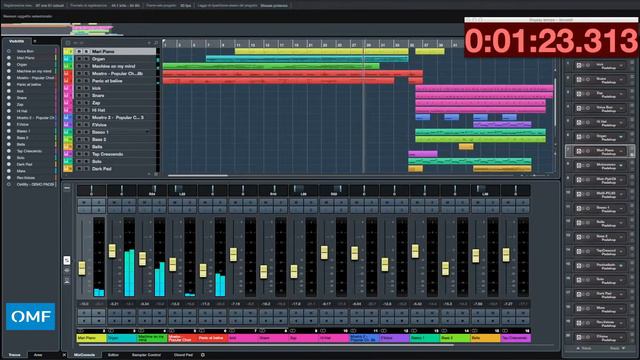
Task: Switch to the Editor tab
Action: pyautogui.click(x=113, y=355)
